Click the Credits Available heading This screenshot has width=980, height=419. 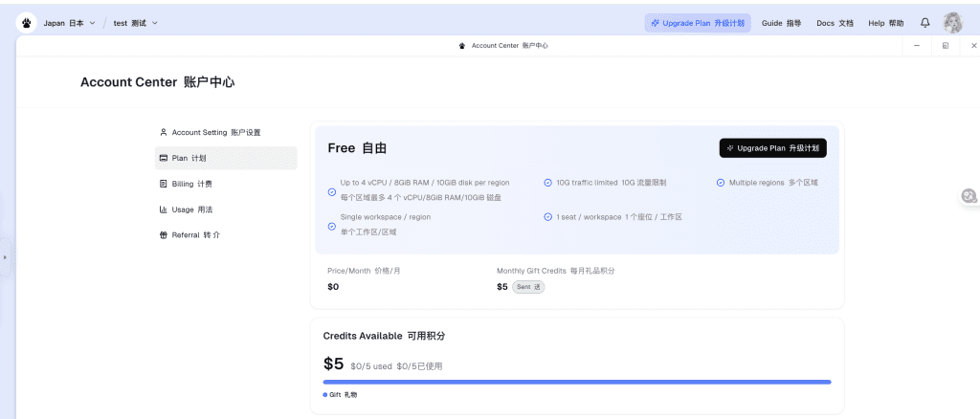[384, 336]
